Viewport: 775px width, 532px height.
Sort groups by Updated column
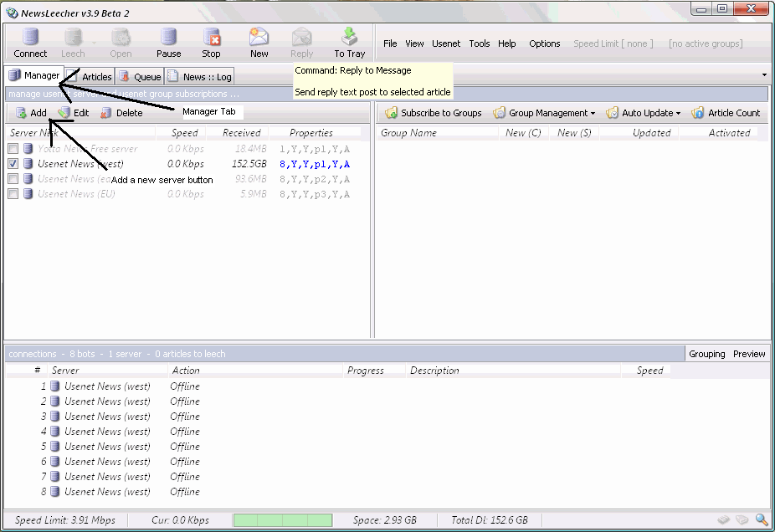tap(639, 132)
